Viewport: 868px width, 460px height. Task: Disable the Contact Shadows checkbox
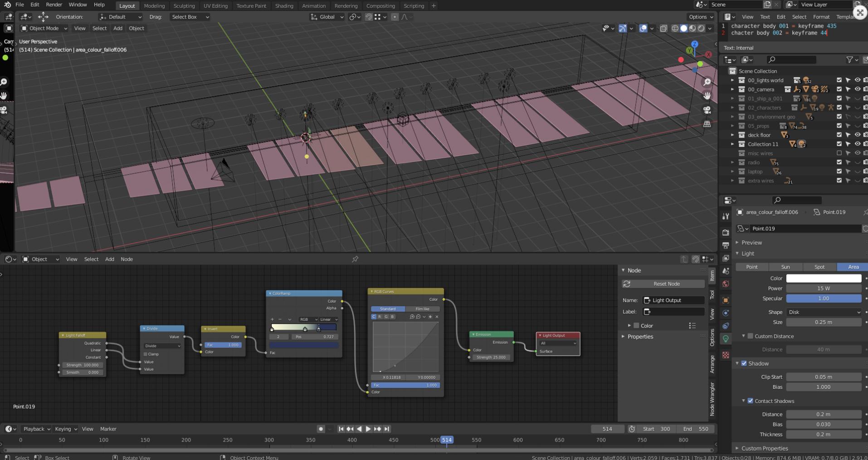[x=750, y=401]
